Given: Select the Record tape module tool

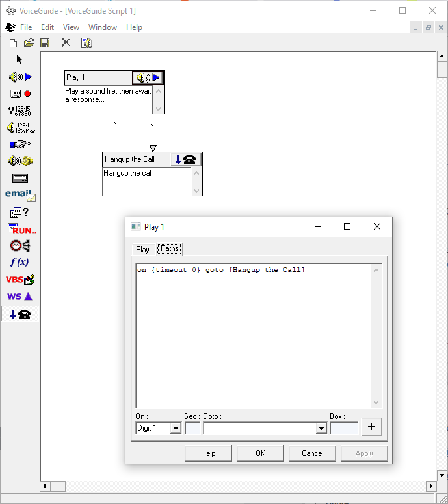Looking at the screenshot, I should point(21,94).
